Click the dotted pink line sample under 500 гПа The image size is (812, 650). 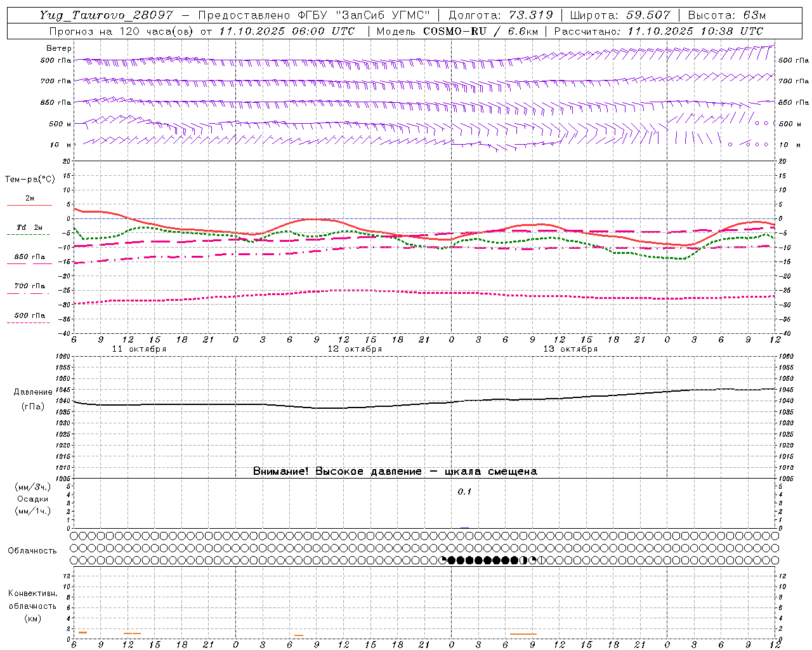(x=29, y=323)
